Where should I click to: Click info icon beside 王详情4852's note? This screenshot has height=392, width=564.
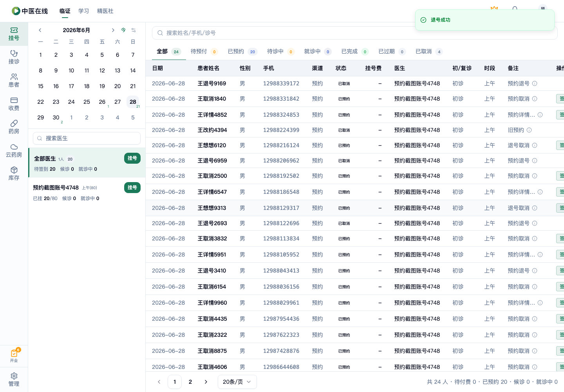tap(540, 115)
